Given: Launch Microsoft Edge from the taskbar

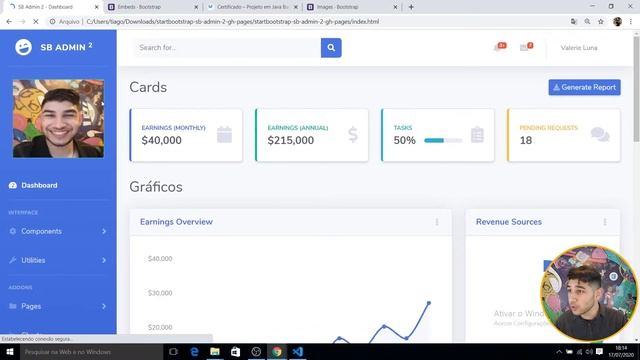Looking at the screenshot, I should click(x=194, y=351).
